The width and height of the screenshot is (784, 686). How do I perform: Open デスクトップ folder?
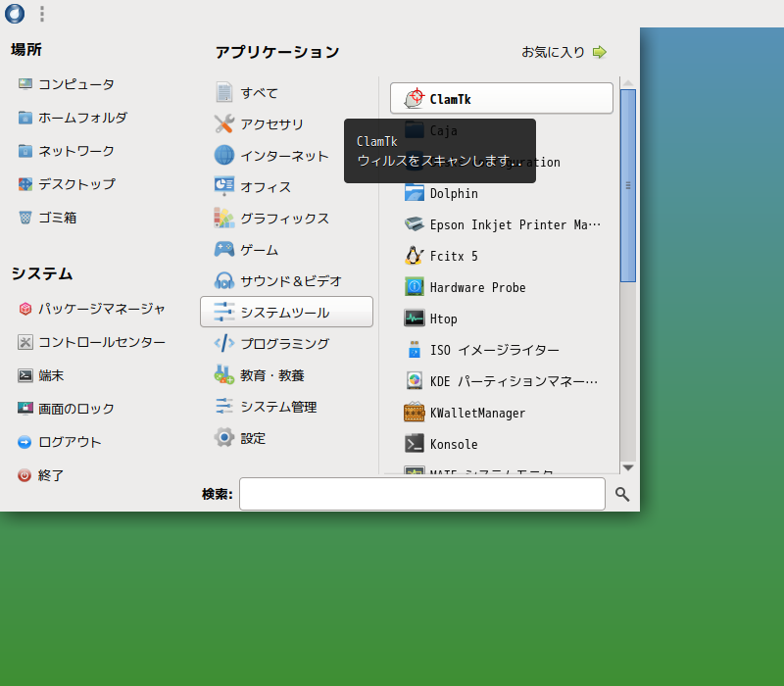67,184
